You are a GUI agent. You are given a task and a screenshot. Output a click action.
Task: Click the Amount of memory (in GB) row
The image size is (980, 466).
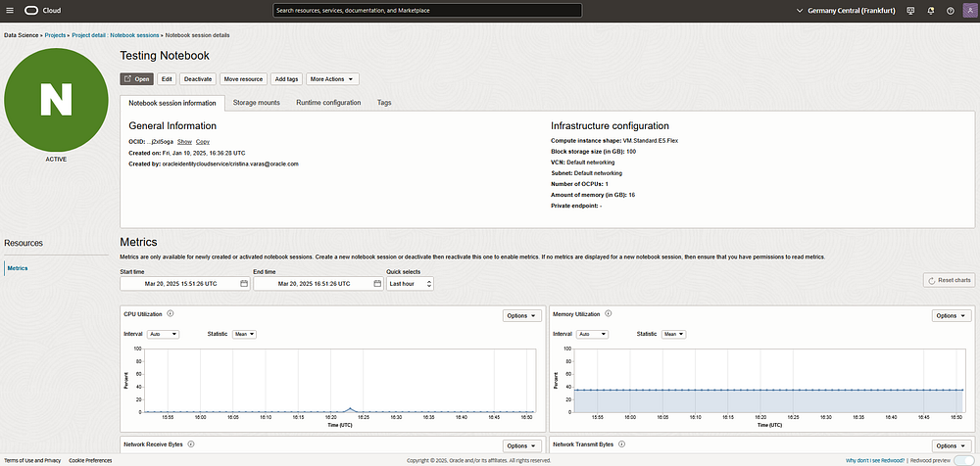[x=593, y=195]
